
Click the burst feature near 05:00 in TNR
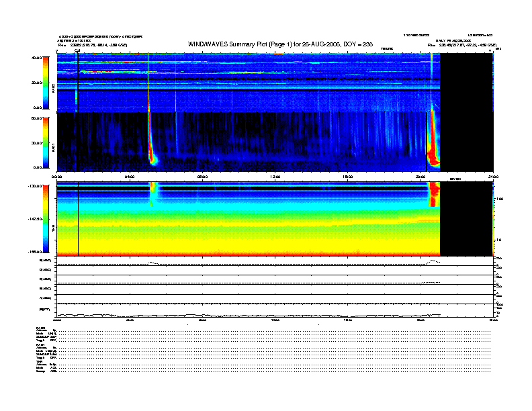tap(152, 194)
